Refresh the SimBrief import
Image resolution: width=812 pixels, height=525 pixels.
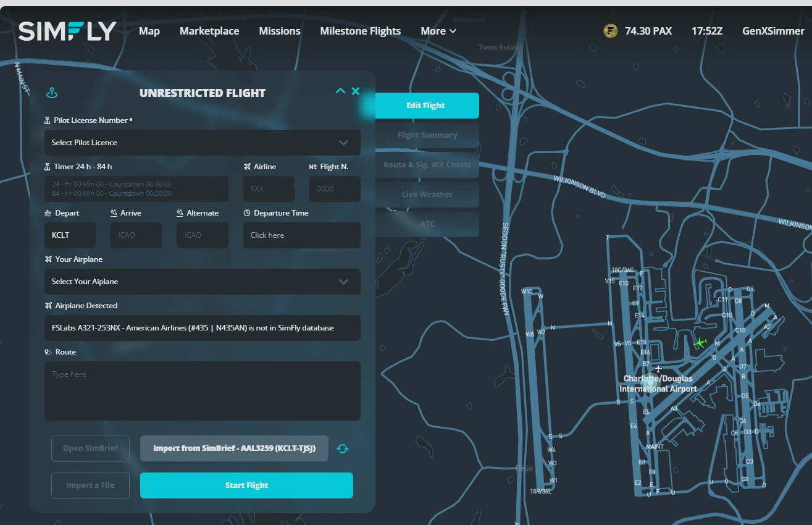pyautogui.click(x=343, y=448)
